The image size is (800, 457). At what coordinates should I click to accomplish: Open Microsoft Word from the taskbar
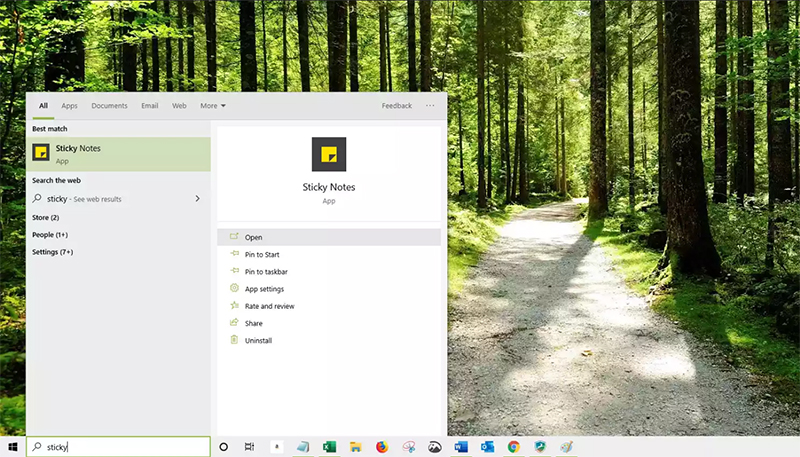pos(461,447)
